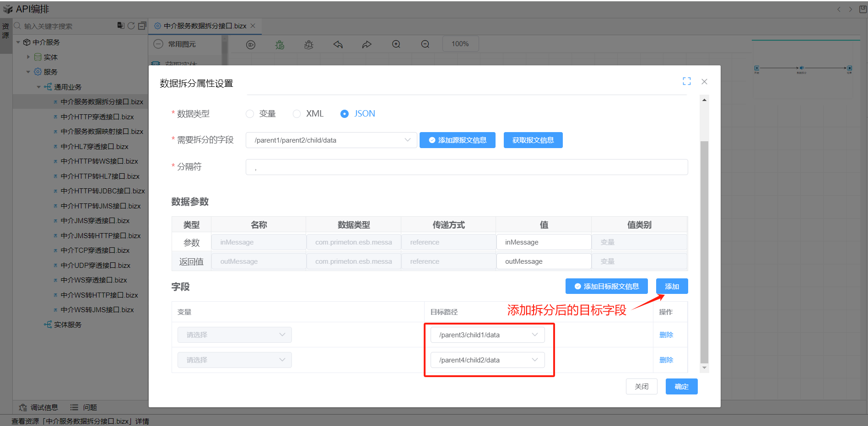The height and width of the screenshot is (426, 868).
Task: Click the redo arrow icon
Action: [367, 44]
